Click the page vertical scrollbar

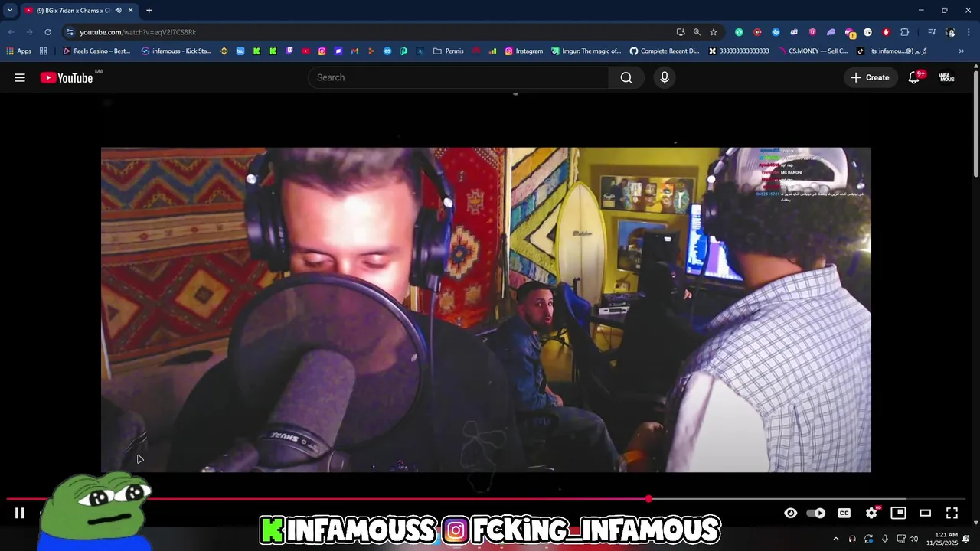point(976,122)
